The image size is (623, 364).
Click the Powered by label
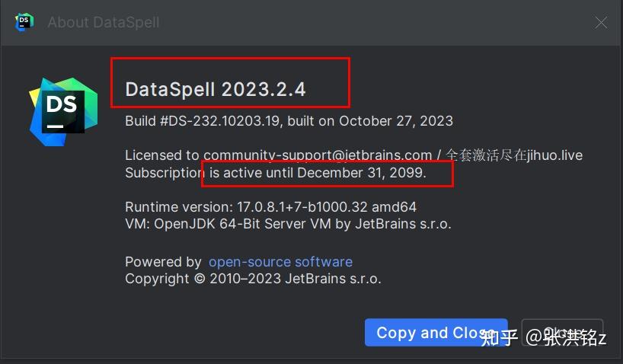(x=163, y=262)
